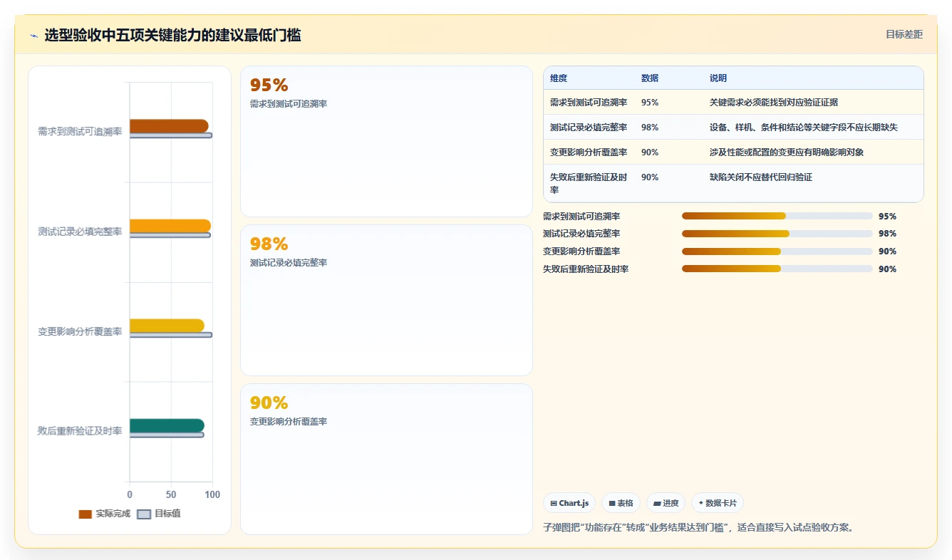Click the 测试记录必填完整率 caption under the 98% card value
This screenshot has height=560, width=952.
(x=289, y=263)
